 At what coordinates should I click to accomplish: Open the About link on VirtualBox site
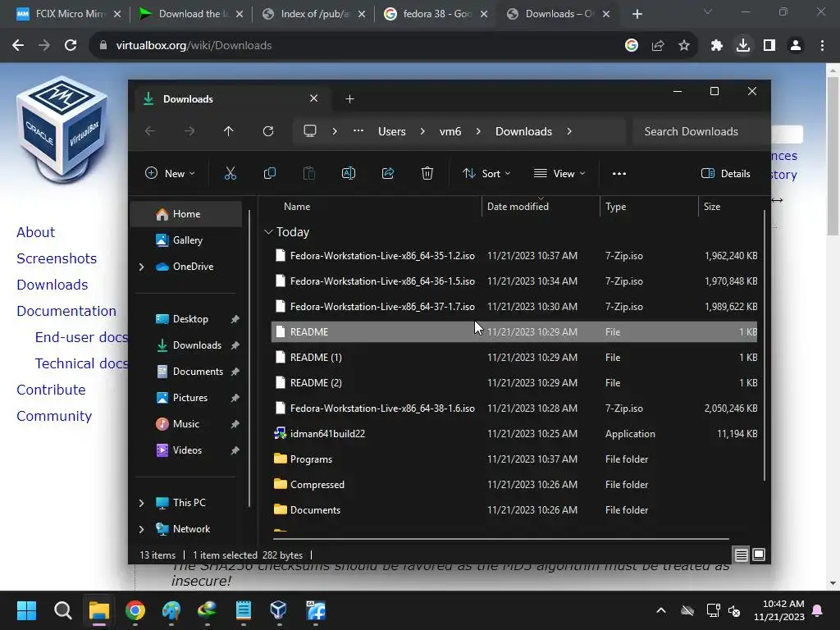(35, 232)
